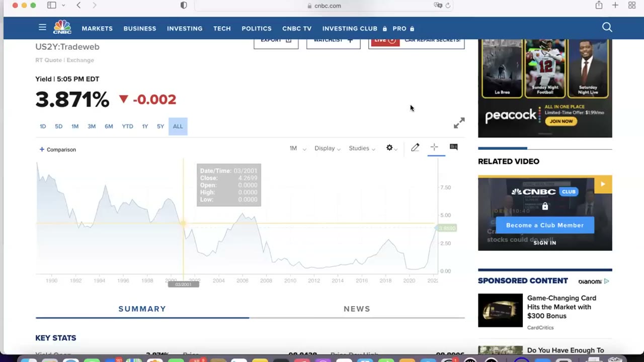Viewport: 644px width, 362px height.
Task: Open the CNBC hamburger menu
Action: pyautogui.click(x=42, y=28)
